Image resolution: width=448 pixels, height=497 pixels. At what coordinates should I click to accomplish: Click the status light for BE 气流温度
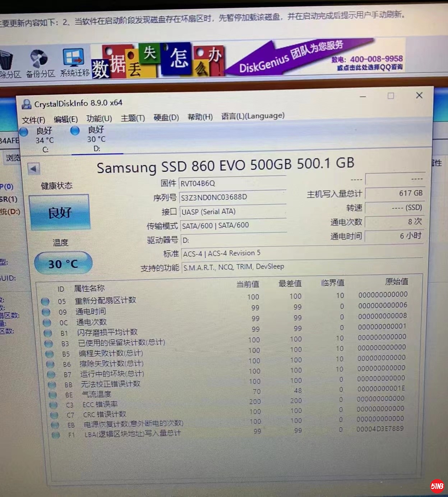53,396
